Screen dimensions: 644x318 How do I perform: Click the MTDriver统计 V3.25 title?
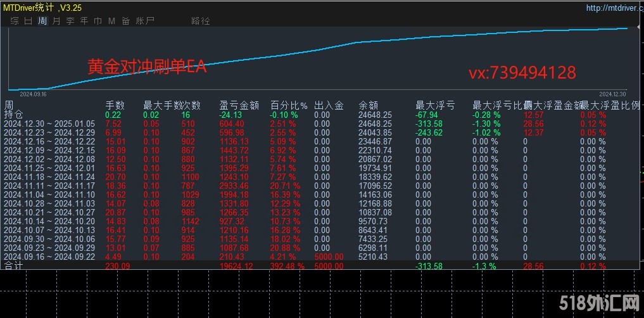click(42, 8)
